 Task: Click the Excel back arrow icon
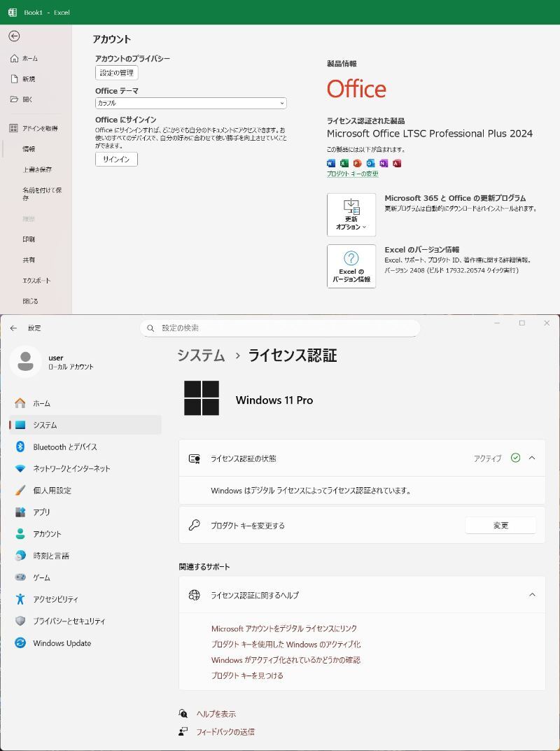[14, 36]
